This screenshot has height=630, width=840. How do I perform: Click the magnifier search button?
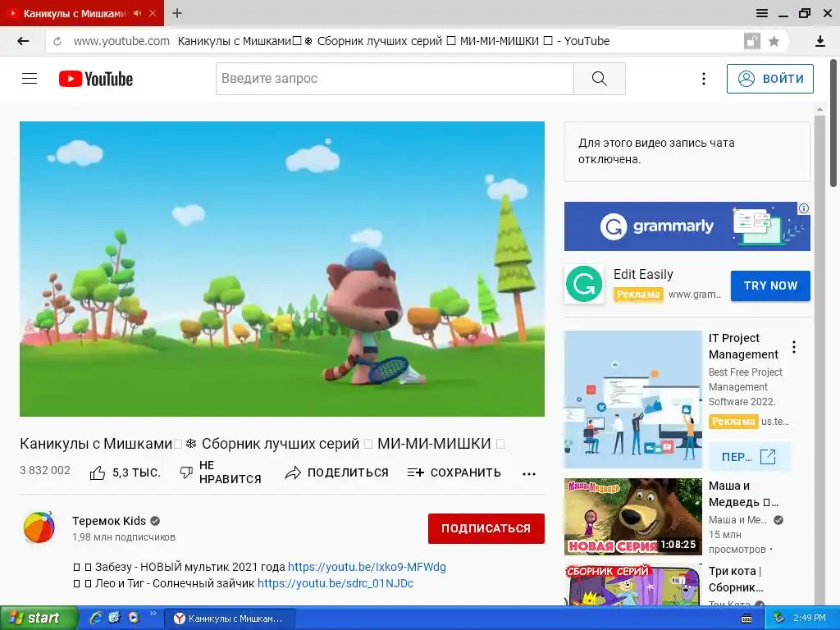(x=599, y=79)
